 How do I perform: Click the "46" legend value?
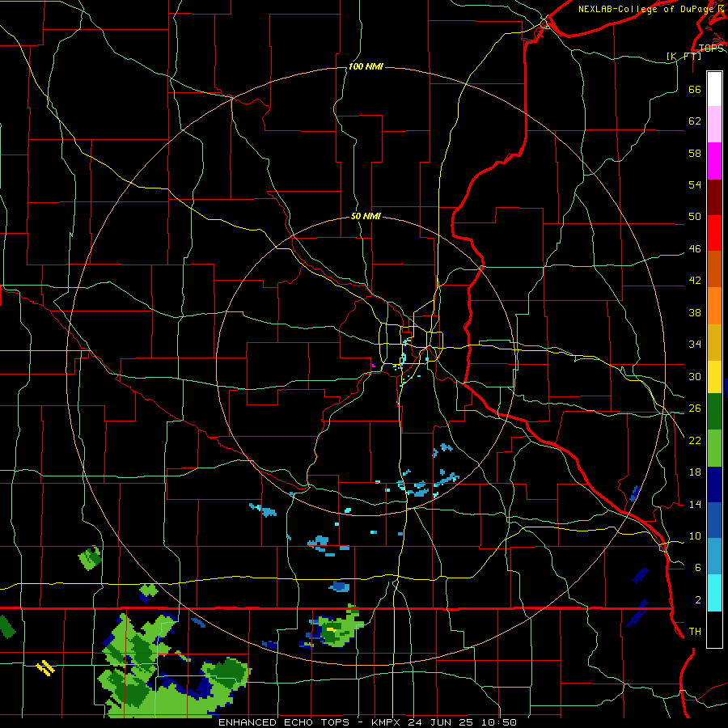click(695, 249)
